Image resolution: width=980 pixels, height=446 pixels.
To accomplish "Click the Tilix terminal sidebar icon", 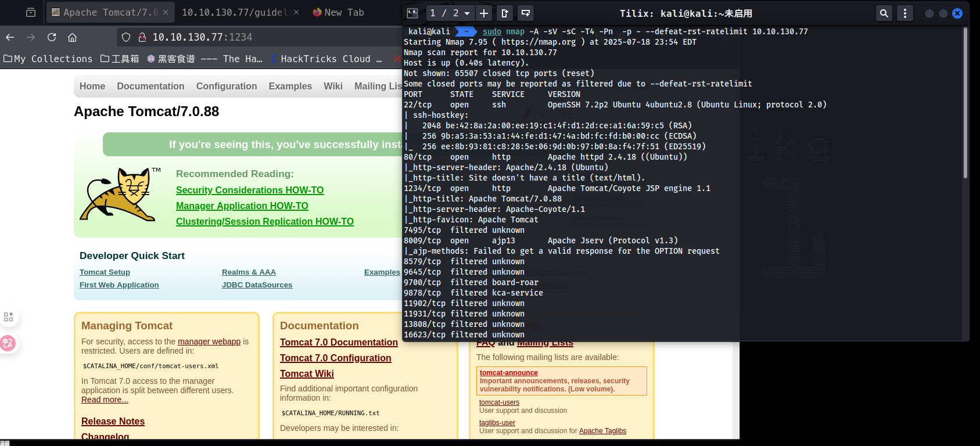I will (x=412, y=13).
